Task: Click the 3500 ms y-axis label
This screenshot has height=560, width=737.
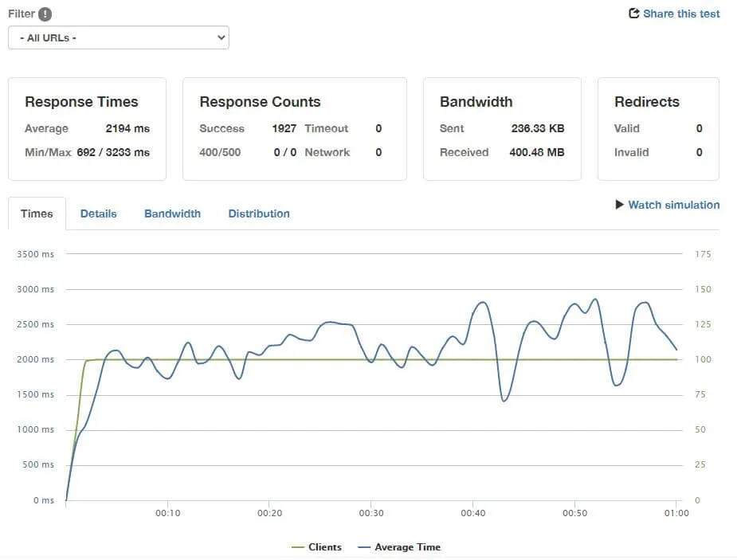Action: [35, 254]
